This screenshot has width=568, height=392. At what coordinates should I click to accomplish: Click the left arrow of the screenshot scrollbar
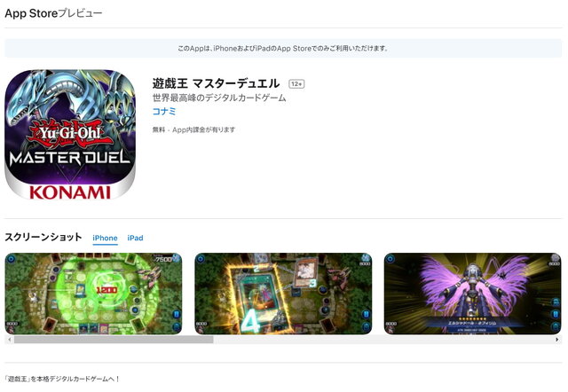(9, 340)
